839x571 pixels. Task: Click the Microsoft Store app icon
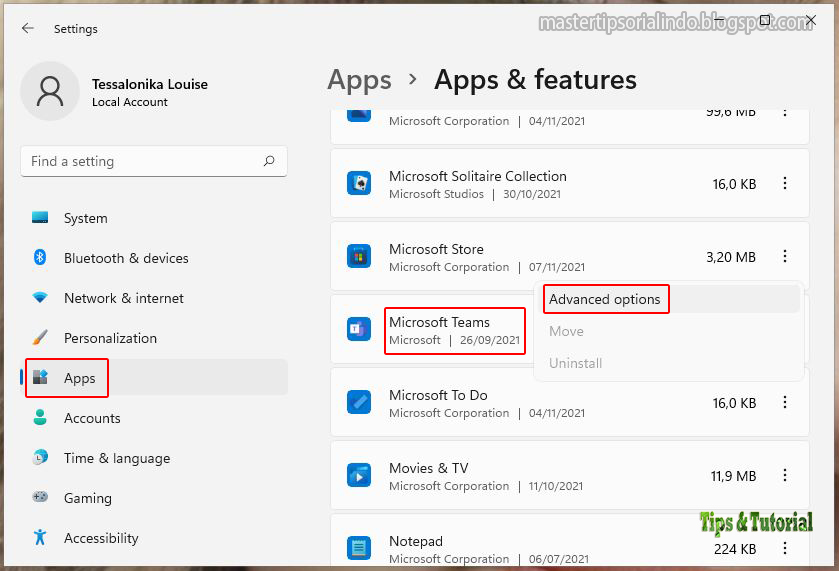pos(359,256)
